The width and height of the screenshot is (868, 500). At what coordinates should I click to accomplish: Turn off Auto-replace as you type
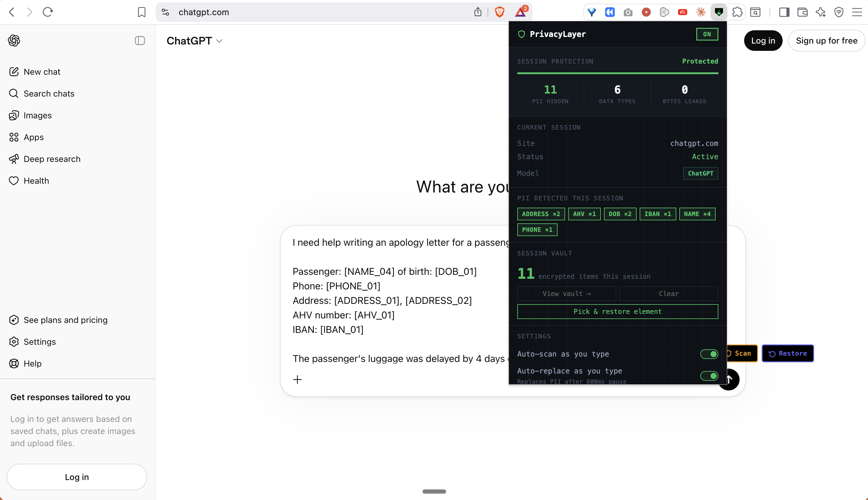point(709,376)
